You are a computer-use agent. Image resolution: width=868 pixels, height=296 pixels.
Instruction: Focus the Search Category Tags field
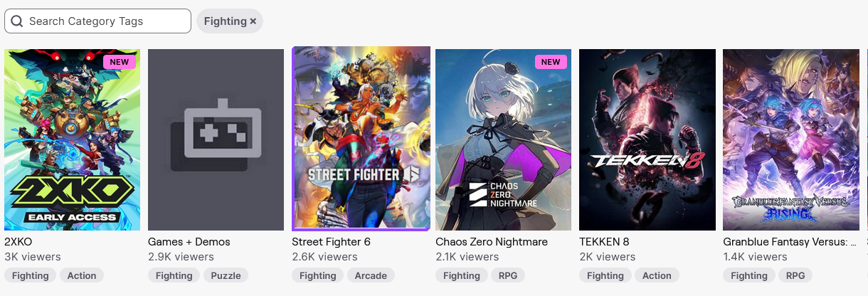tap(97, 21)
